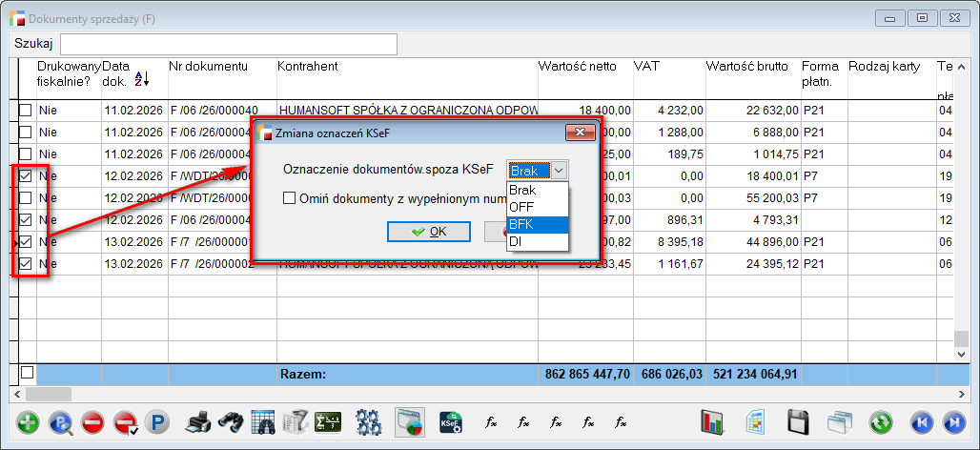This screenshot has width=980, height=450.
Task: Click the KSeF toolbar icon
Action: (450, 422)
